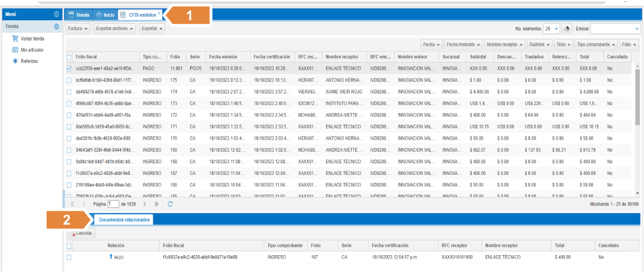This screenshot has width=644, height=277.
Task: Collapse the Menú sidebar with double-arrow icon
Action: (x=56, y=15)
